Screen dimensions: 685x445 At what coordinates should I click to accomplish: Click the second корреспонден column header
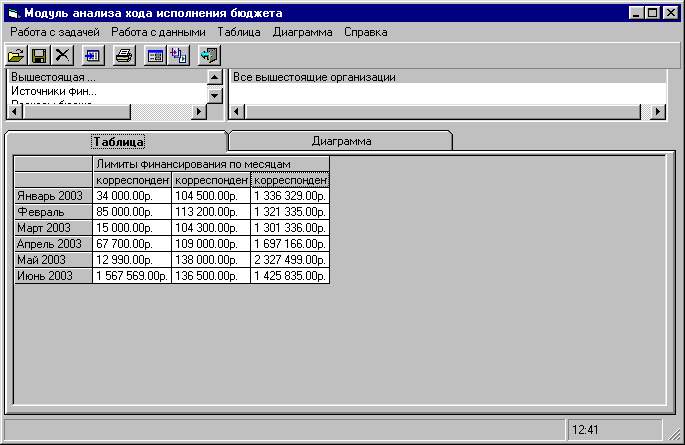211,180
